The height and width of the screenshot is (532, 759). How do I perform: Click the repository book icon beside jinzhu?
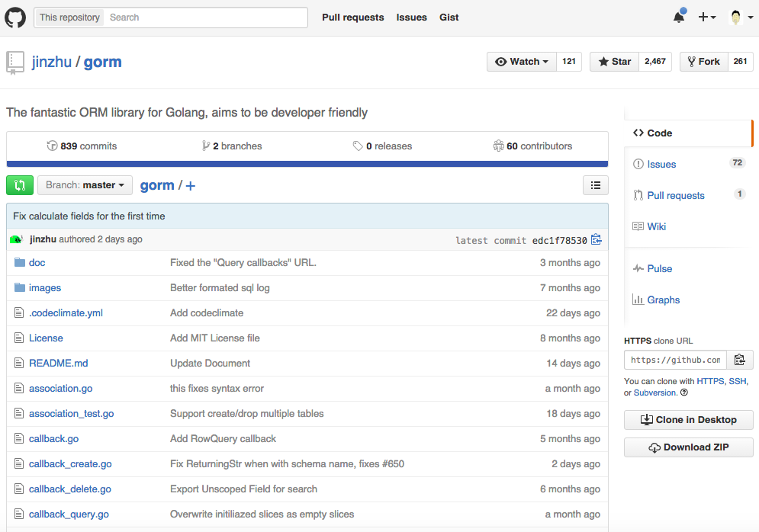tap(15, 62)
